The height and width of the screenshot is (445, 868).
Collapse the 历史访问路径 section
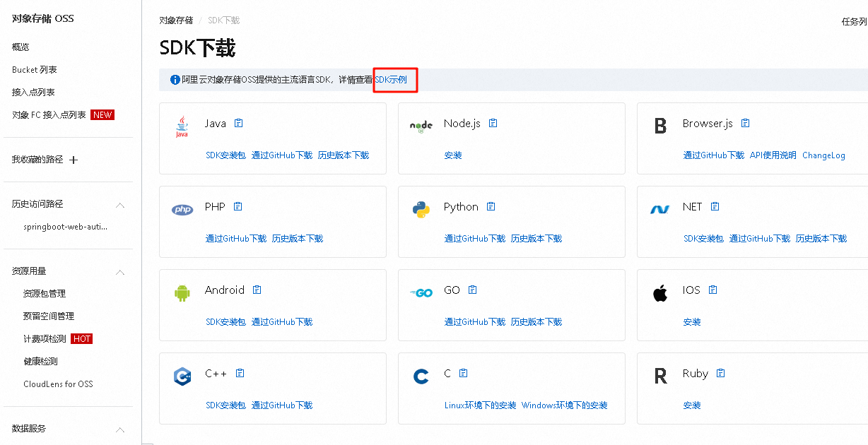coord(120,205)
